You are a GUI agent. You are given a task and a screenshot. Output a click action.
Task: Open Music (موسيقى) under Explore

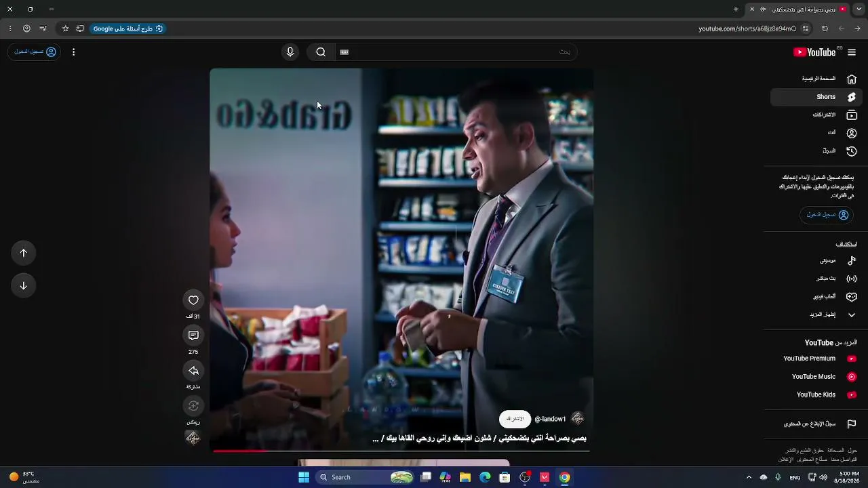(816, 260)
